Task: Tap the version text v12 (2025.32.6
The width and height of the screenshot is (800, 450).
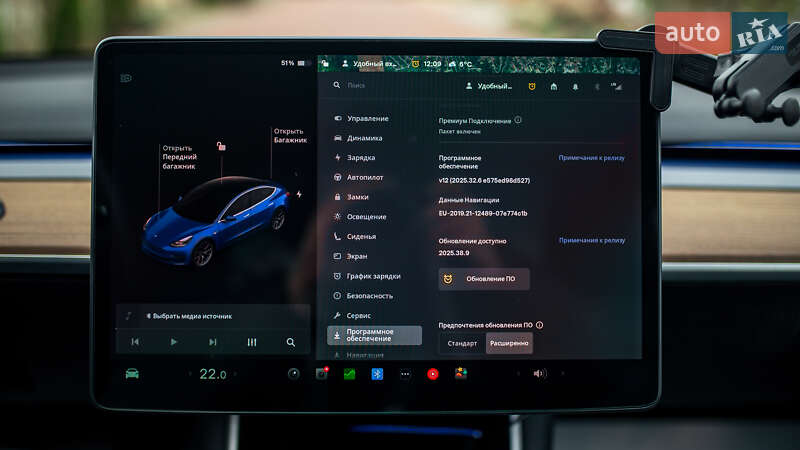Action: [x=484, y=181]
